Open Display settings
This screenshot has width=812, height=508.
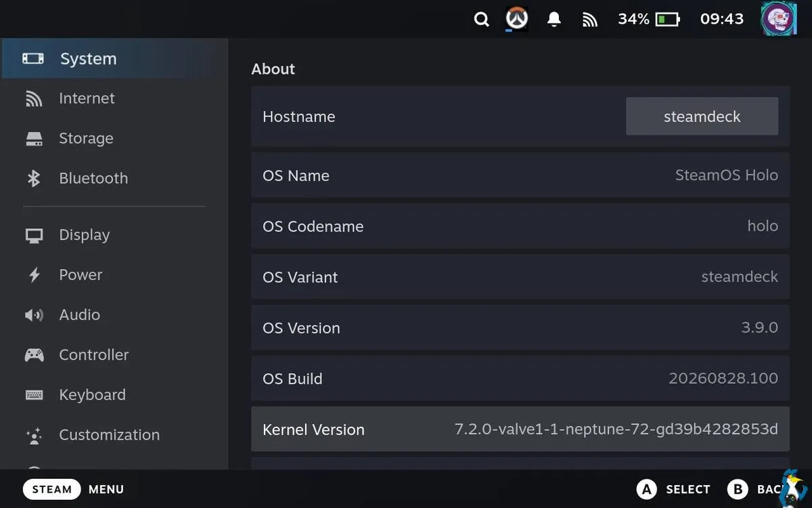[114, 236]
